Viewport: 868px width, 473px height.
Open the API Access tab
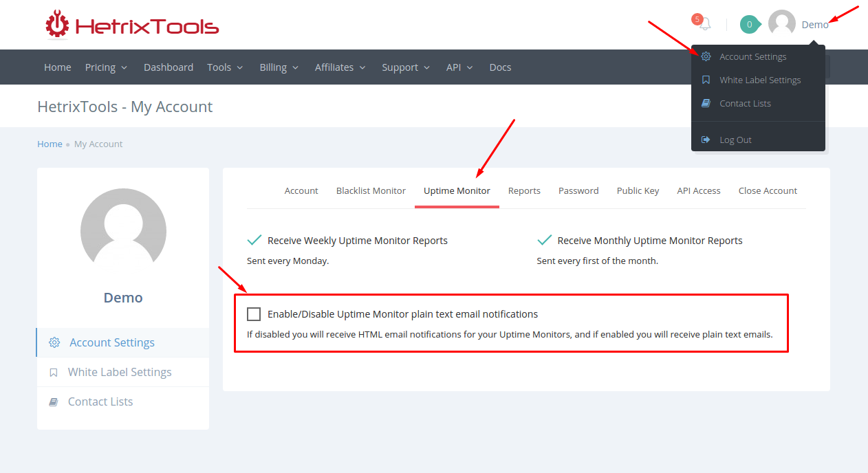coord(699,191)
